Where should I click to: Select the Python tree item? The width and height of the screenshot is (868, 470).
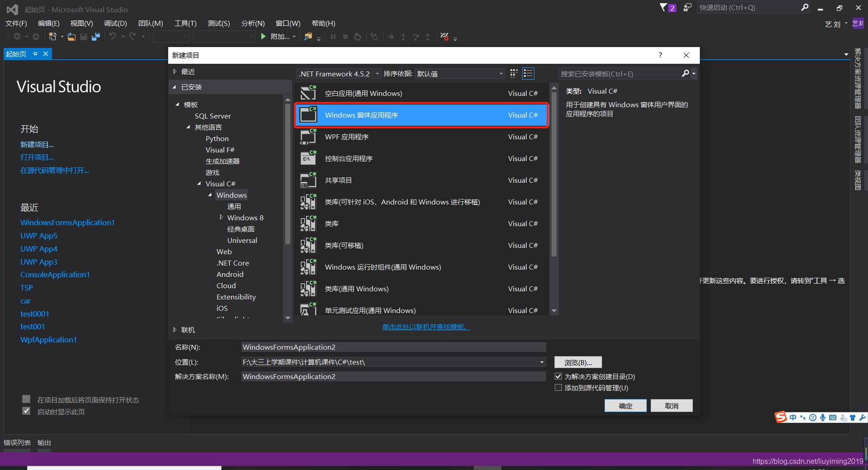217,138
